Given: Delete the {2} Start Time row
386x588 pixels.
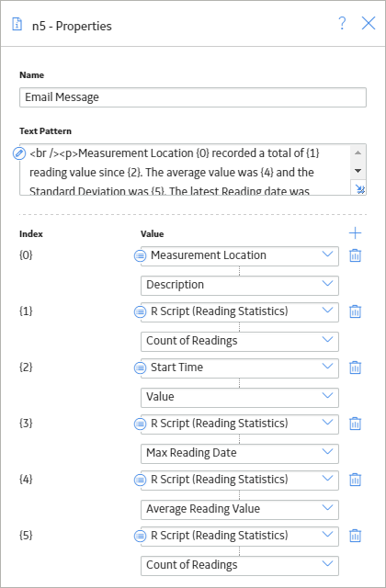Looking at the screenshot, I should [355, 367].
